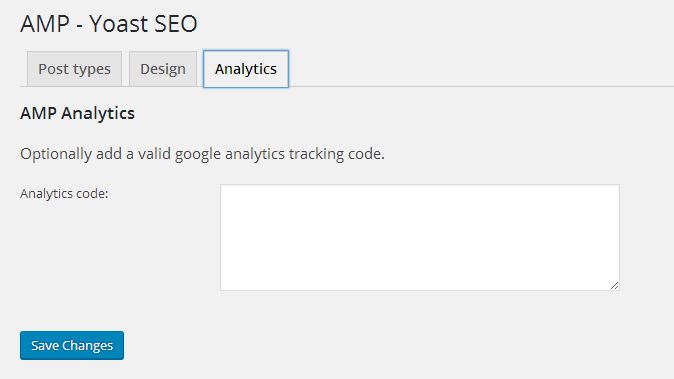
Task: Click the 'AMP - Yoast SEO' page title
Action: pos(109,23)
